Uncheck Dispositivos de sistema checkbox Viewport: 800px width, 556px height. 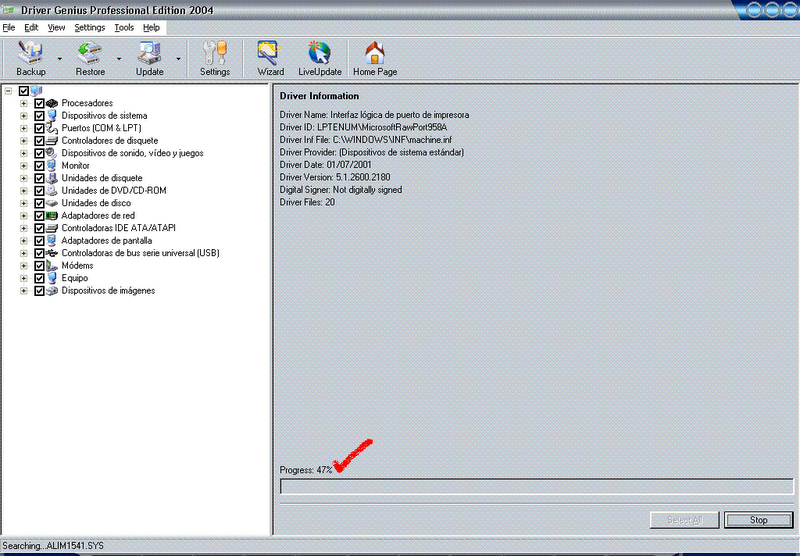(39, 116)
